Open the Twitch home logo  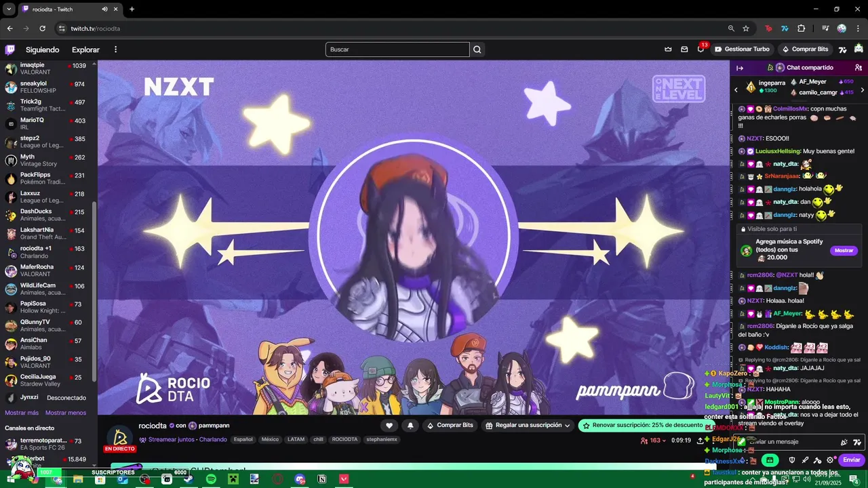point(10,49)
